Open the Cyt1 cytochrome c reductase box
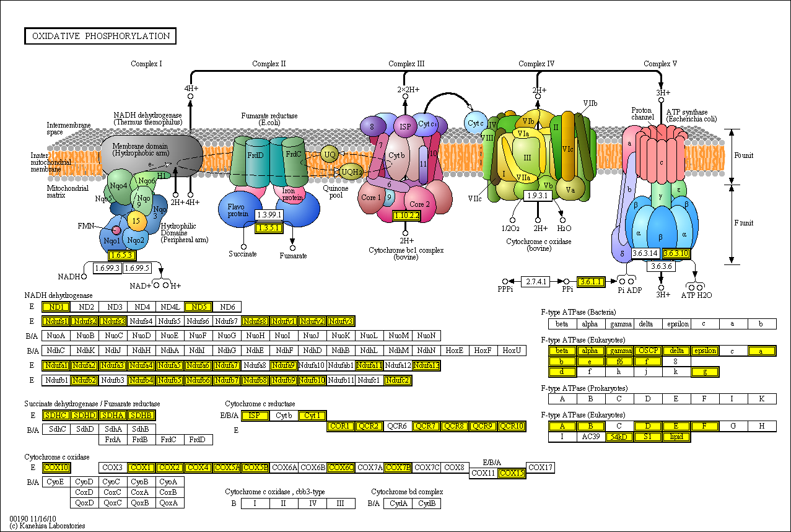Image resolution: width=791 pixels, height=532 pixels. point(312,415)
